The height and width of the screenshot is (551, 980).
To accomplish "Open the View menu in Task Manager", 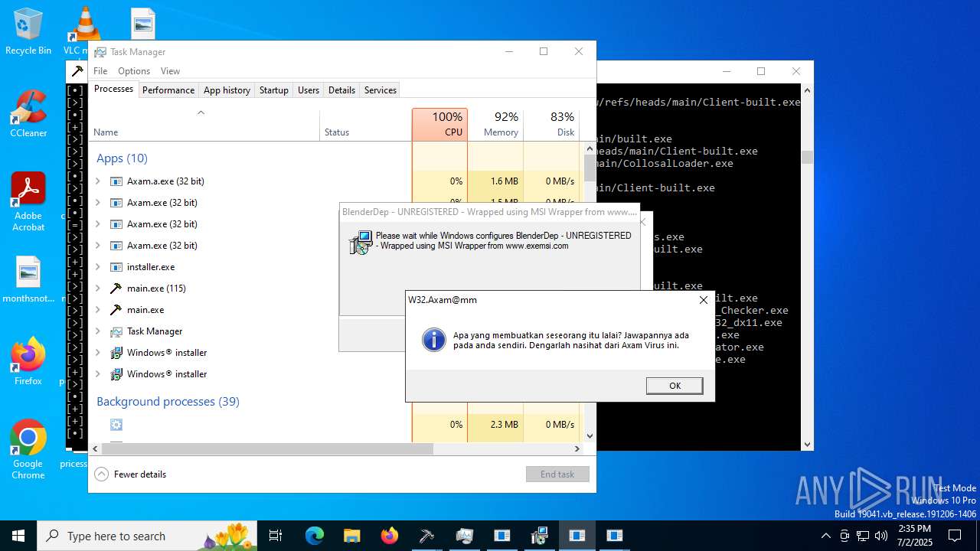I will click(x=170, y=70).
